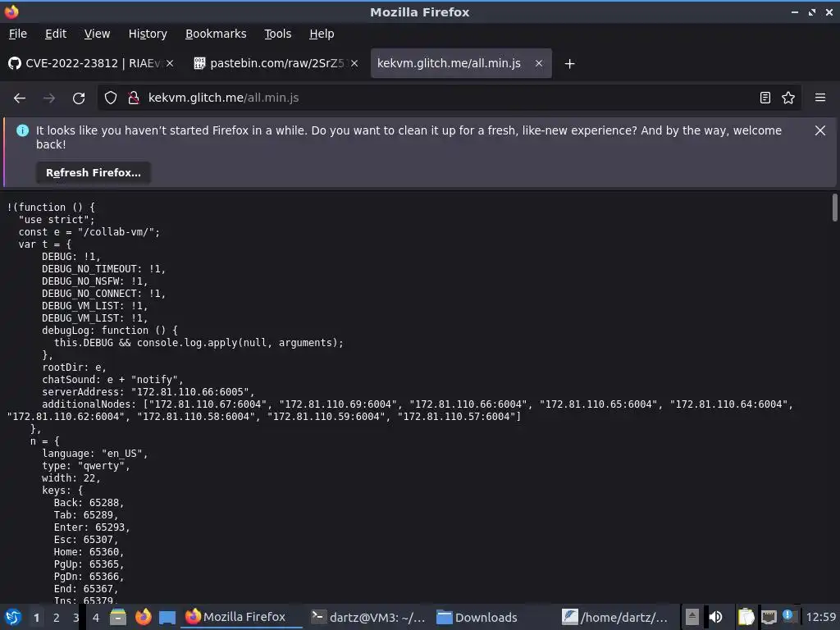Click the Home: 65360 line
The width and height of the screenshot is (840, 630).
tap(89, 552)
